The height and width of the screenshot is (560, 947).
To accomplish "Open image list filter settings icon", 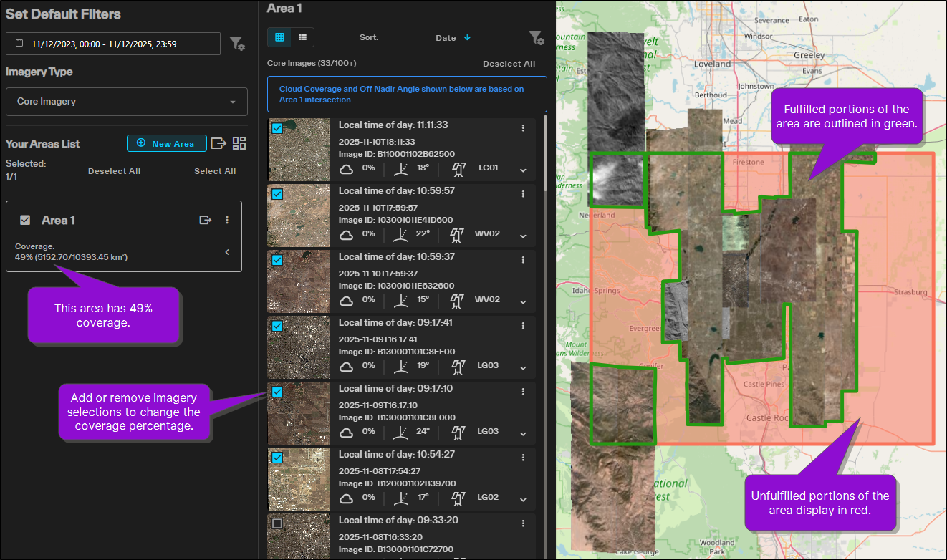I will (536, 38).
